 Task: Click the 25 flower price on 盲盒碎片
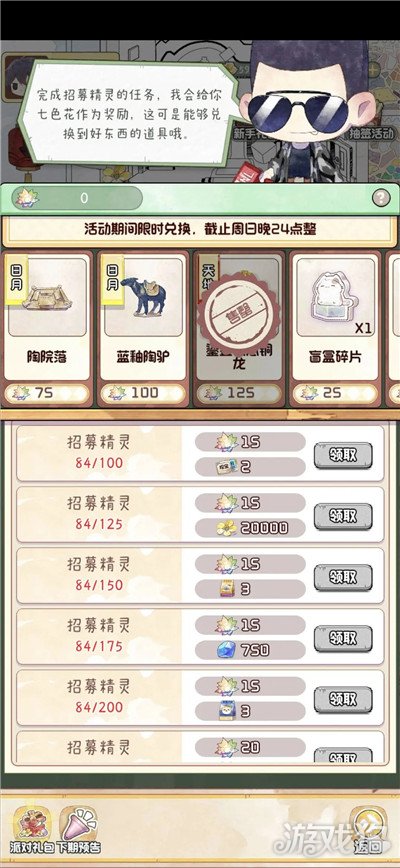tap(336, 392)
